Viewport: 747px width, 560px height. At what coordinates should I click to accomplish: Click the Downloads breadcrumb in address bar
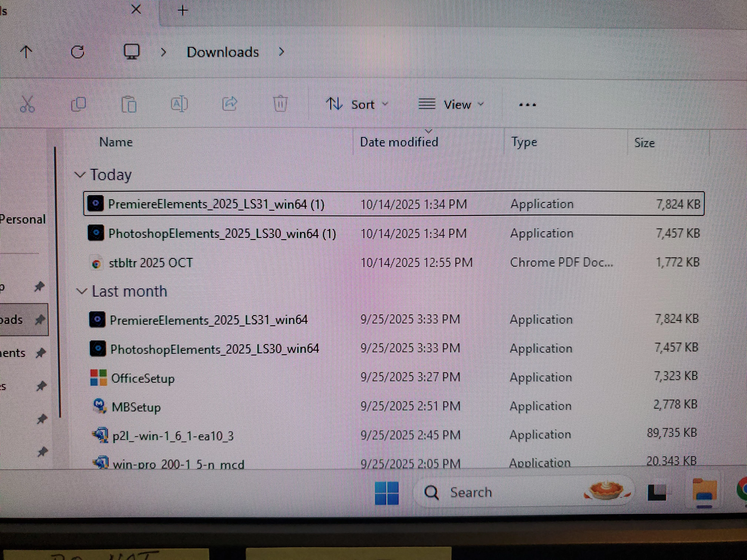click(x=223, y=52)
